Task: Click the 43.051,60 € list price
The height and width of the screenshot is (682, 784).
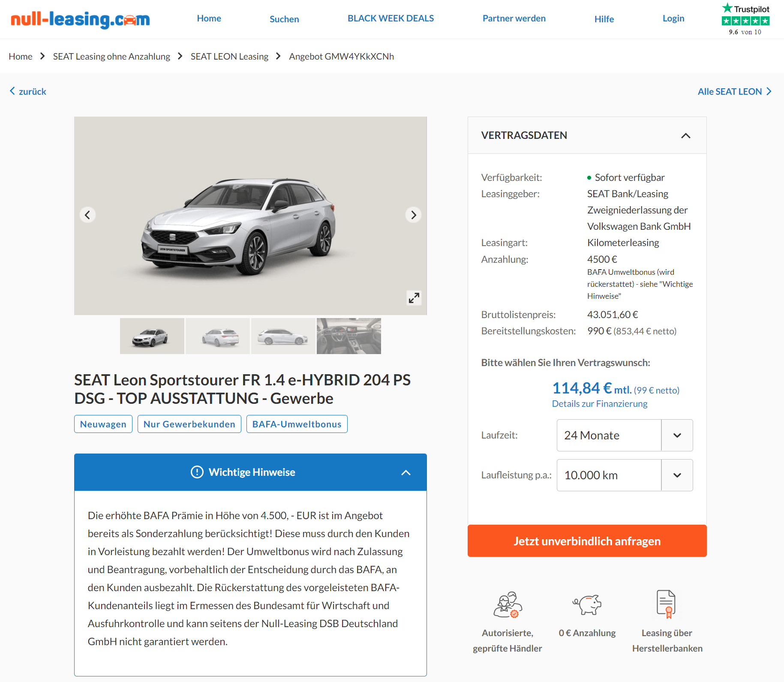Action: 613,315
